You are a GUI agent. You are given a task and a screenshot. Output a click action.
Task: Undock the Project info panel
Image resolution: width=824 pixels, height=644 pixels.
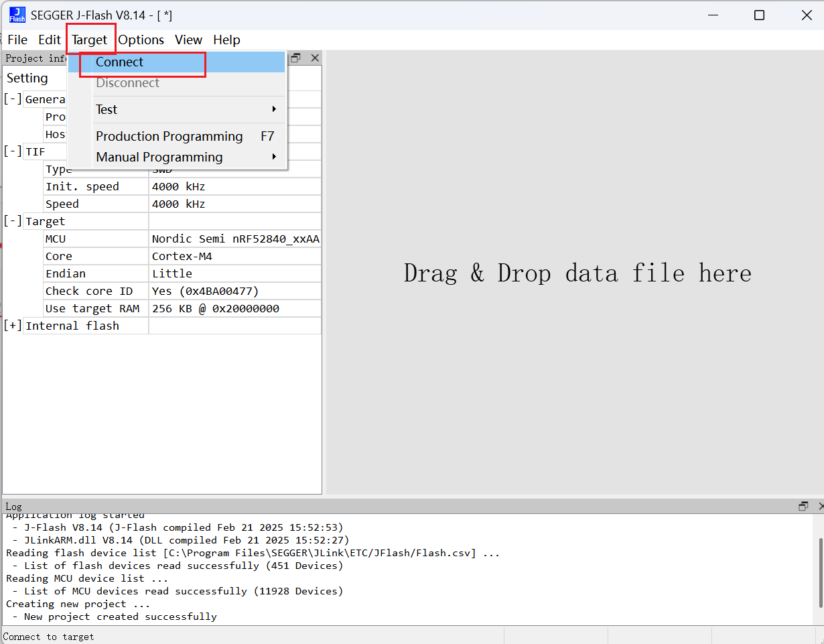point(296,58)
